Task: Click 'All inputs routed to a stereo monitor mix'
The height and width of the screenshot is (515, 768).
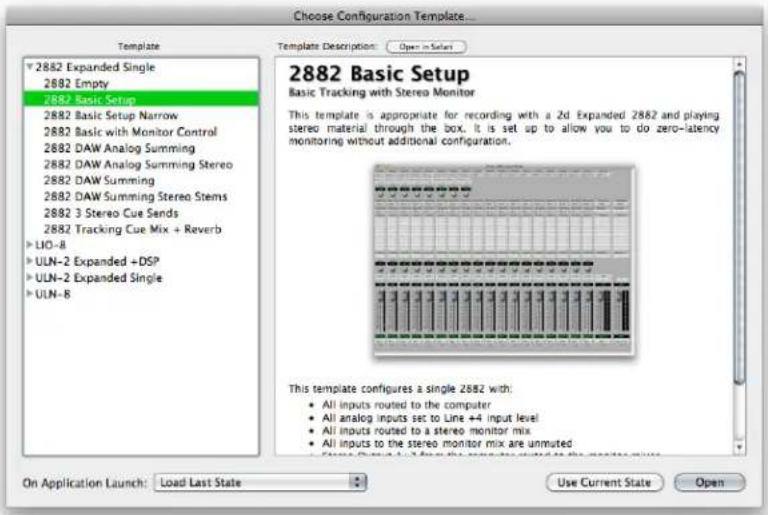Action: click(426, 431)
